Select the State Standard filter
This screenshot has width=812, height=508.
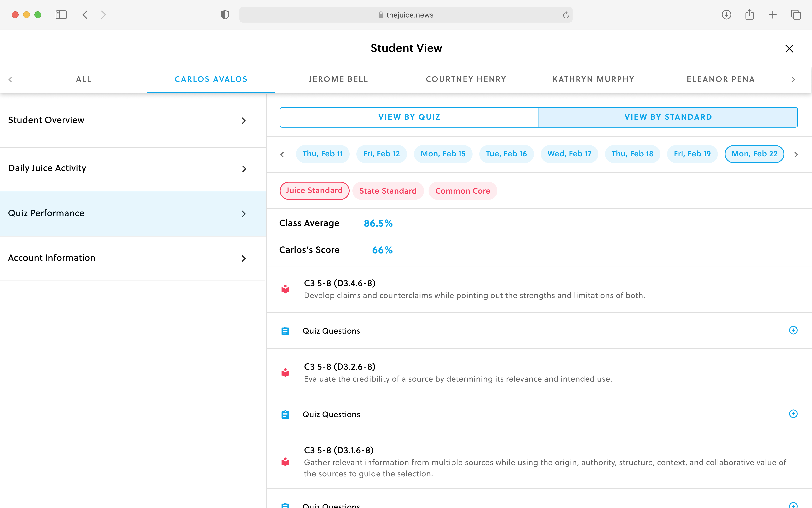388,191
